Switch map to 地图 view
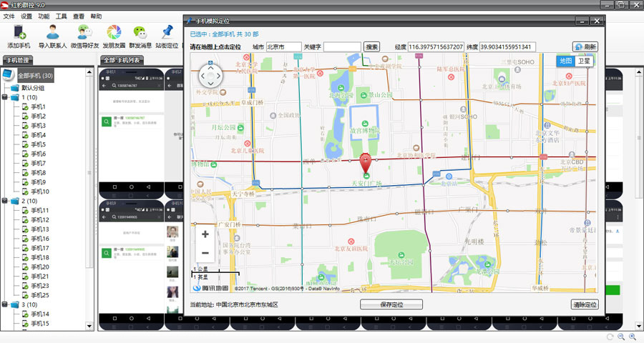 565,61
